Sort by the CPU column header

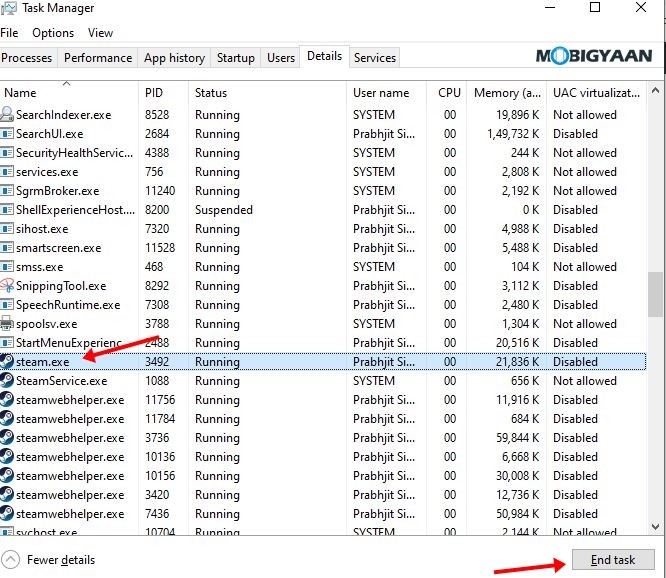coord(447,93)
